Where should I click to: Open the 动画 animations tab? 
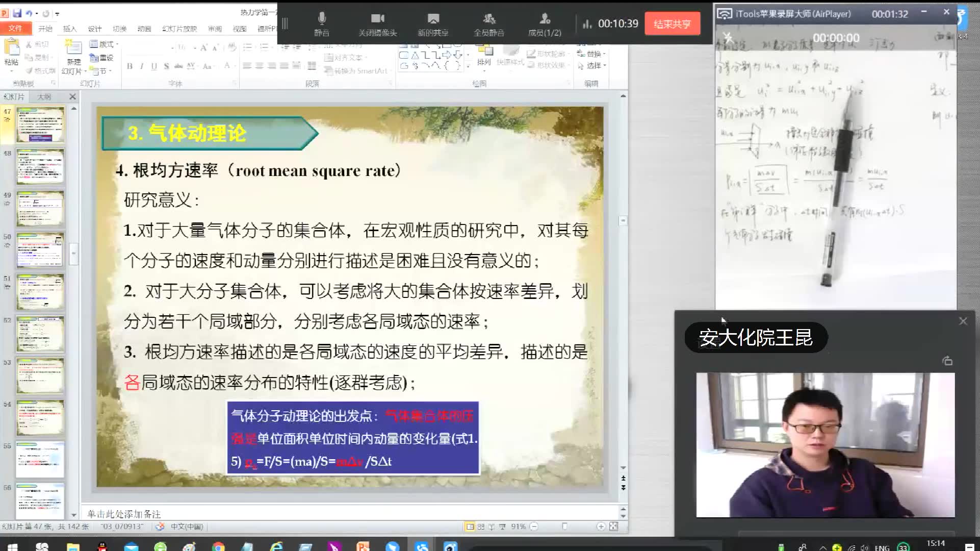(x=144, y=29)
